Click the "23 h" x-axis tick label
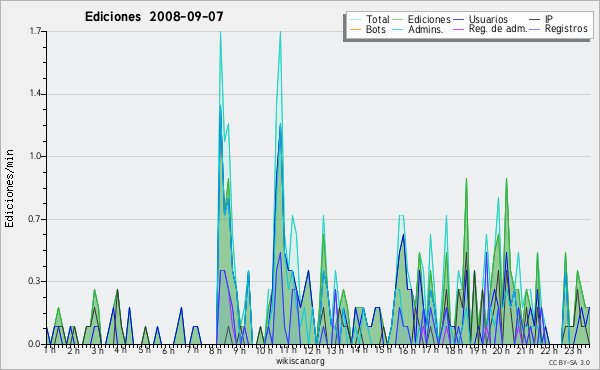The image size is (600, 370). pos(573,350)
